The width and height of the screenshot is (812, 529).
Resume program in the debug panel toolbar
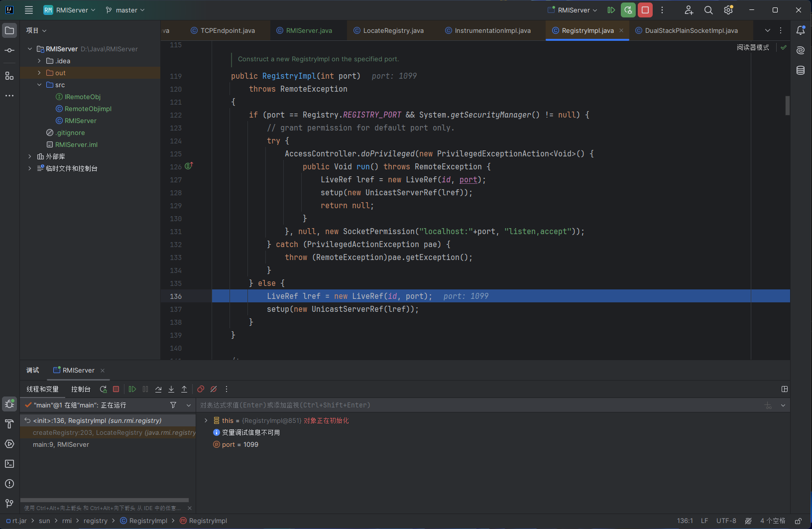click(x=132, y=389)
